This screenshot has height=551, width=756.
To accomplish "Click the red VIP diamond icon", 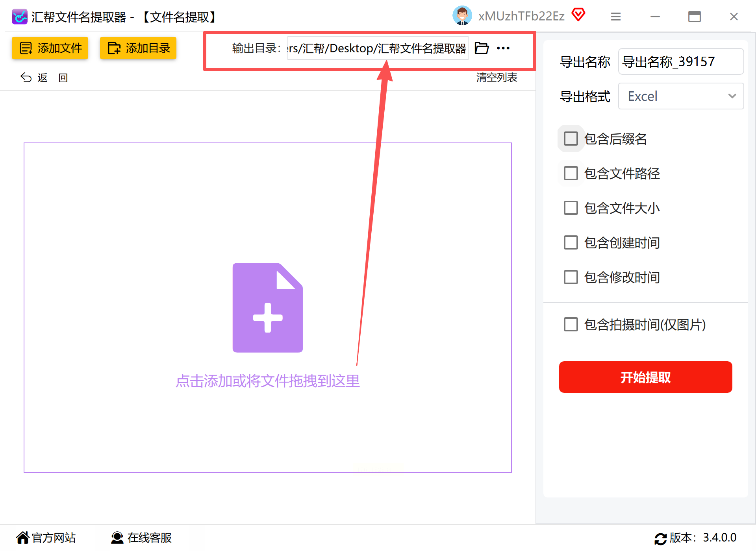I will click(x=578, y=15).
